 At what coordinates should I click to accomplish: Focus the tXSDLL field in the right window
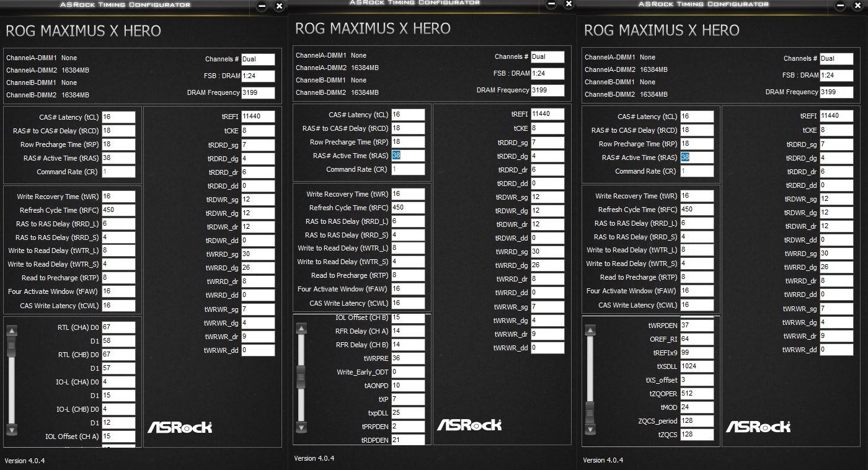pos(697,366)
